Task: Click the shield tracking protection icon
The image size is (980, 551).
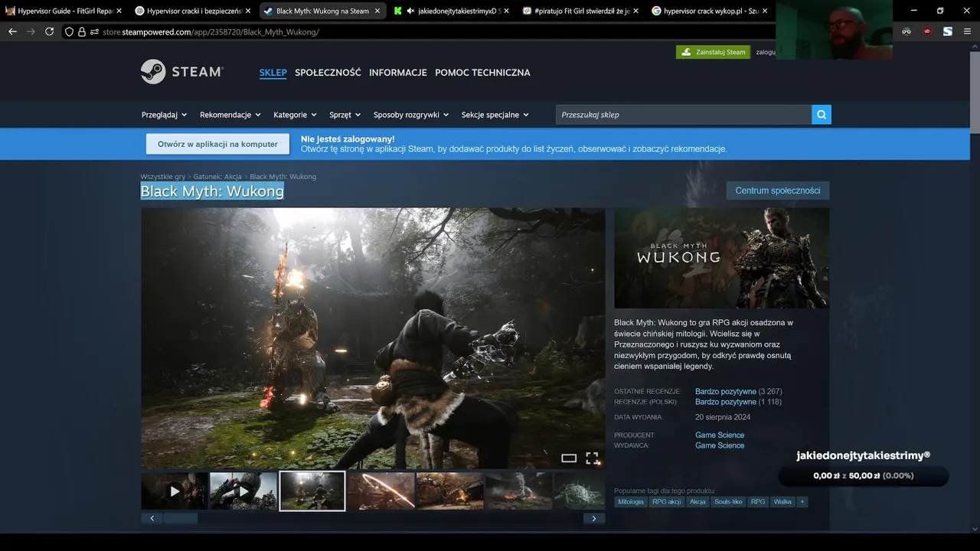Action: tap(69, 31)
